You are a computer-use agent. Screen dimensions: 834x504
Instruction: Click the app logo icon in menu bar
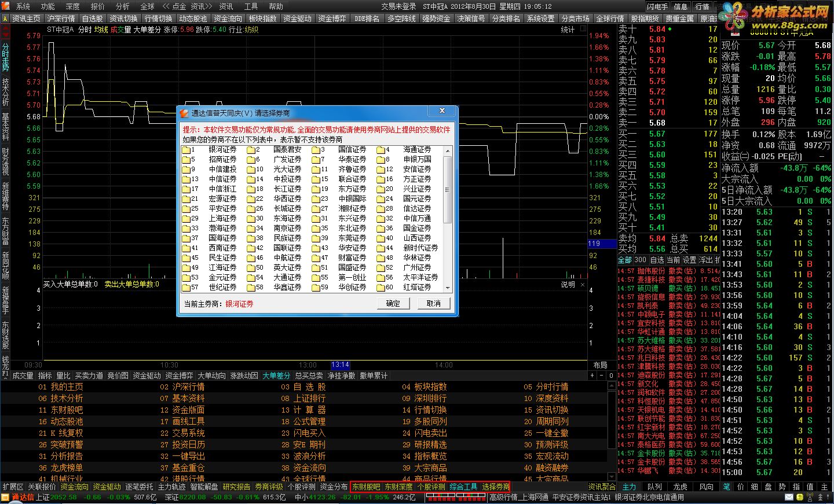[x=6, y=6]
